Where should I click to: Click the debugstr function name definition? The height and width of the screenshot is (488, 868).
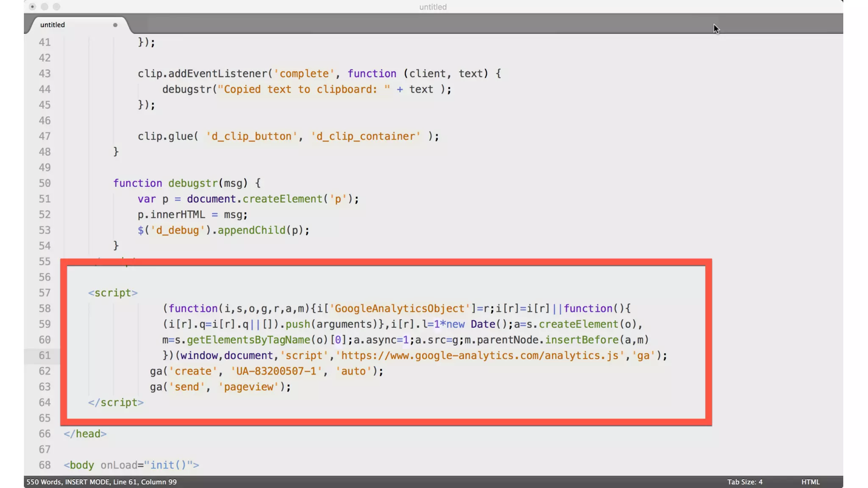pos(193,183)
